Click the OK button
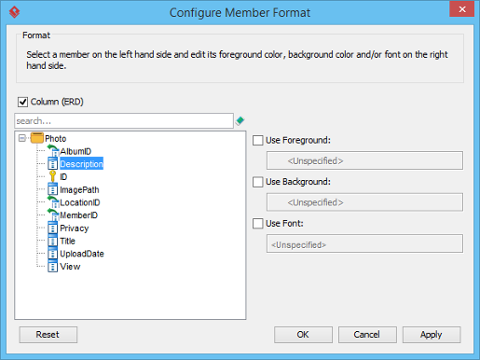 (303, 334)
